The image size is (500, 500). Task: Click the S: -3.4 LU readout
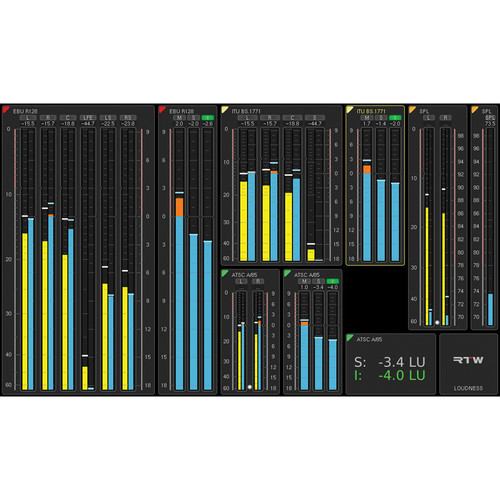tap(390, 362)
